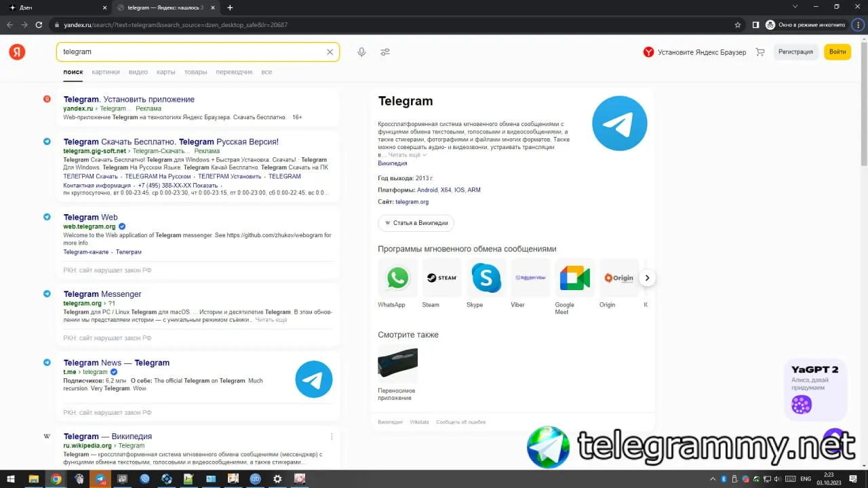Click the large Telegram logo in the knowledge panel
868x488 pixels.
pos(620,123)
